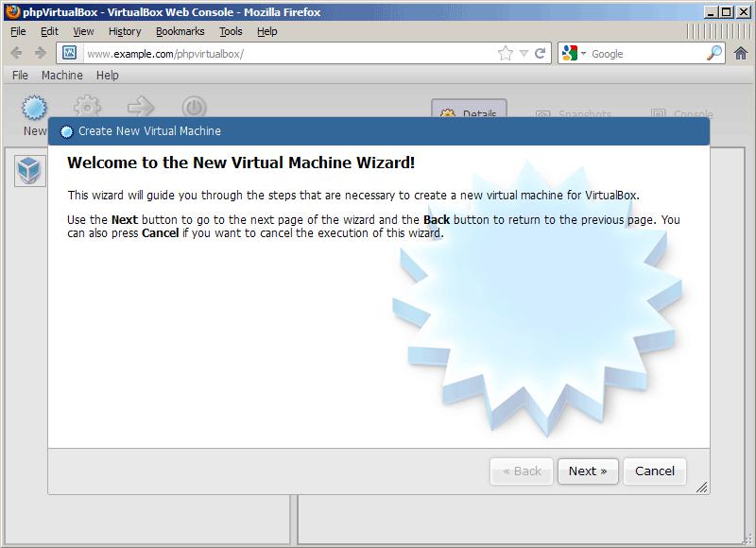The image size is (756, 548).
Task: Expand the URL history dropdown arrow
Action: click(524, 54)
